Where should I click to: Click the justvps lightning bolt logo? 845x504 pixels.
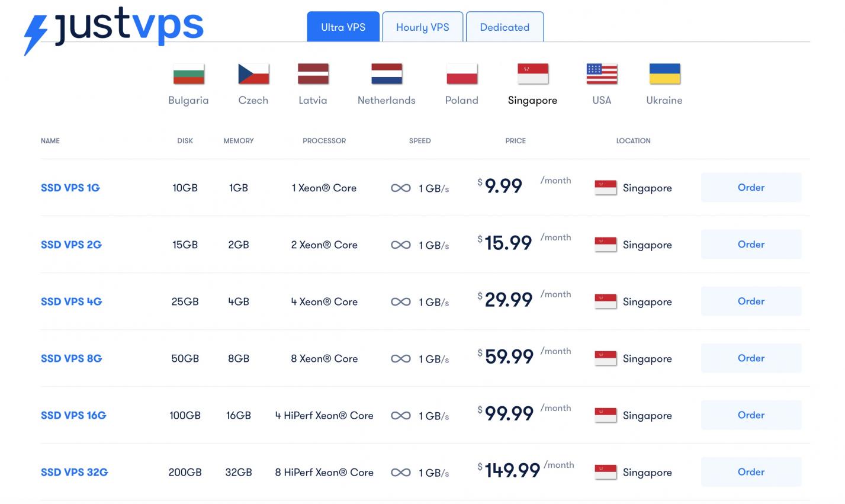pos(36,35)
